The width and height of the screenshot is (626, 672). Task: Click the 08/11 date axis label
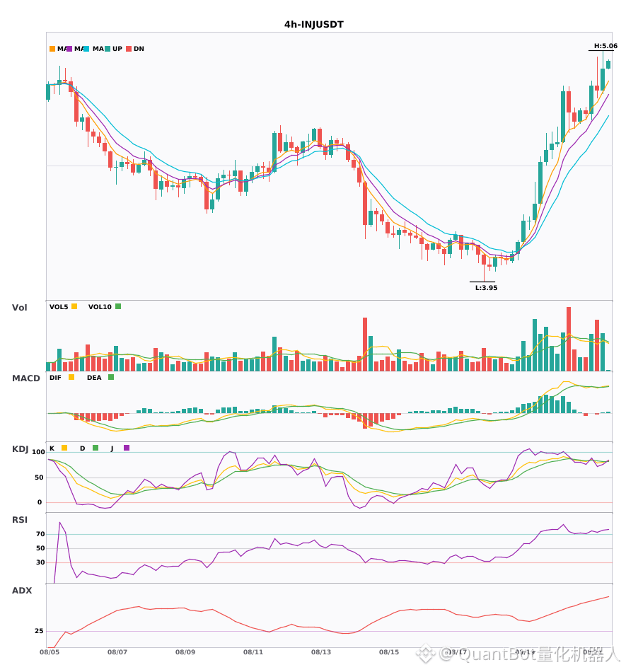(x=253, y=652)
